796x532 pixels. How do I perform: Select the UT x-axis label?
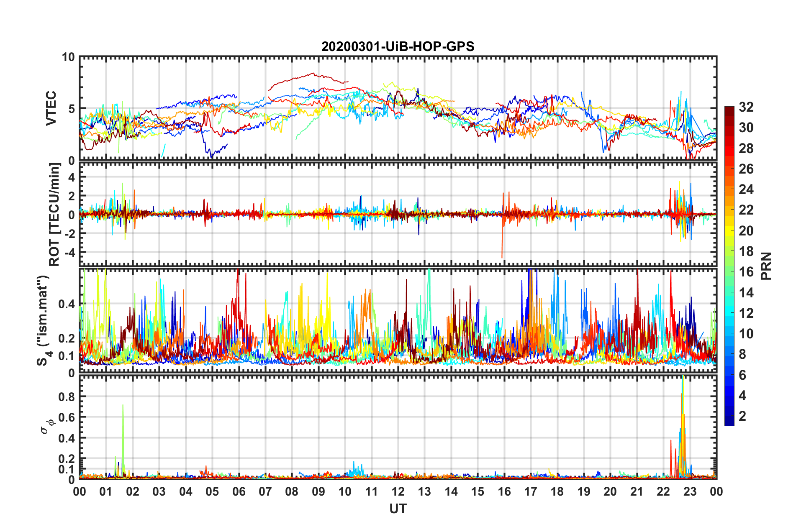click(398, 509)
